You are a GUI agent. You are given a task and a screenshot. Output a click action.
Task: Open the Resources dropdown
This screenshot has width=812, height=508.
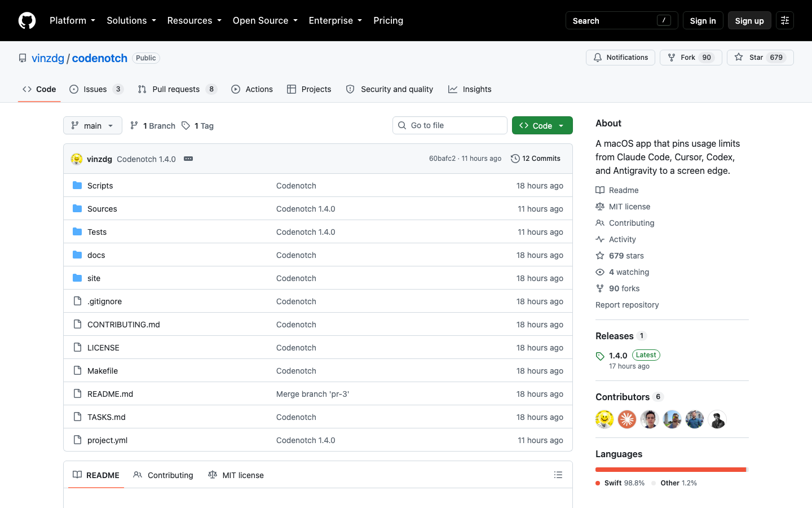194,20
